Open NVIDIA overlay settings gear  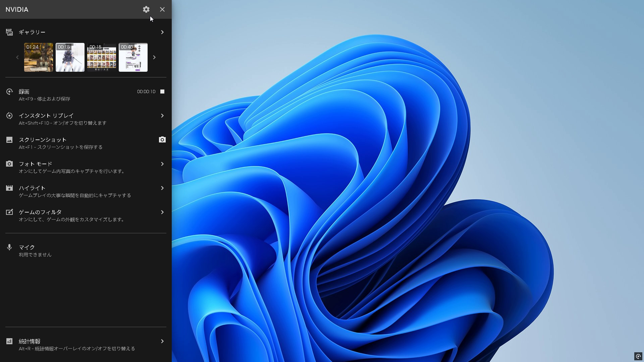(x=146, y=9)
